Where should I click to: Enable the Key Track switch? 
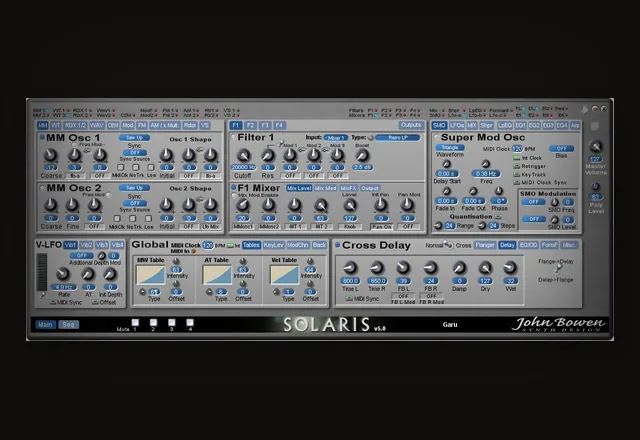point(517,174)
